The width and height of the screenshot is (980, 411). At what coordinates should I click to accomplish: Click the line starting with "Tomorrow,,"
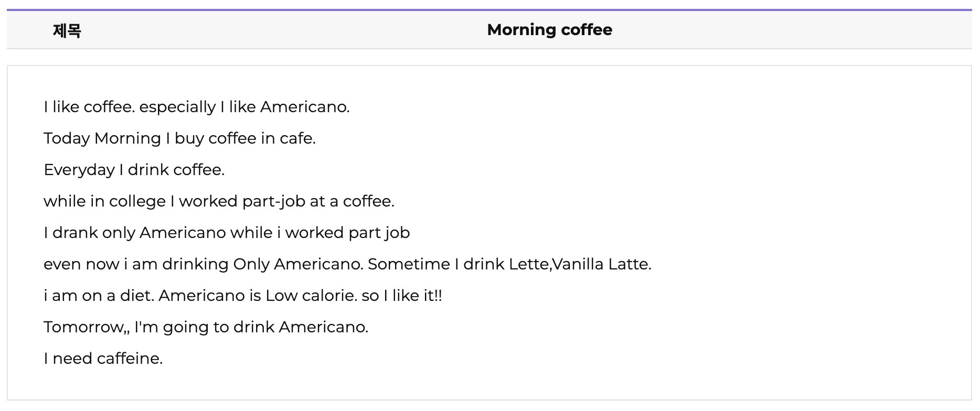click(206, 328)
